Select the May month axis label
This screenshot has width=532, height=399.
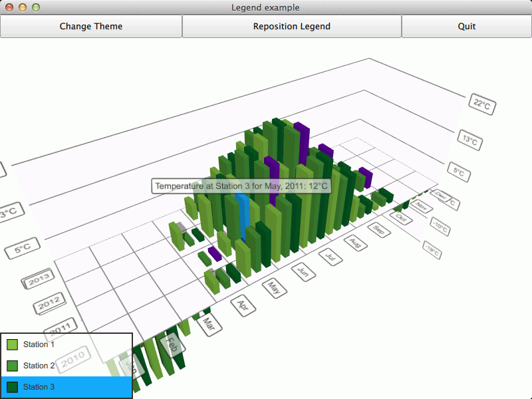click(x=273, y=287)
